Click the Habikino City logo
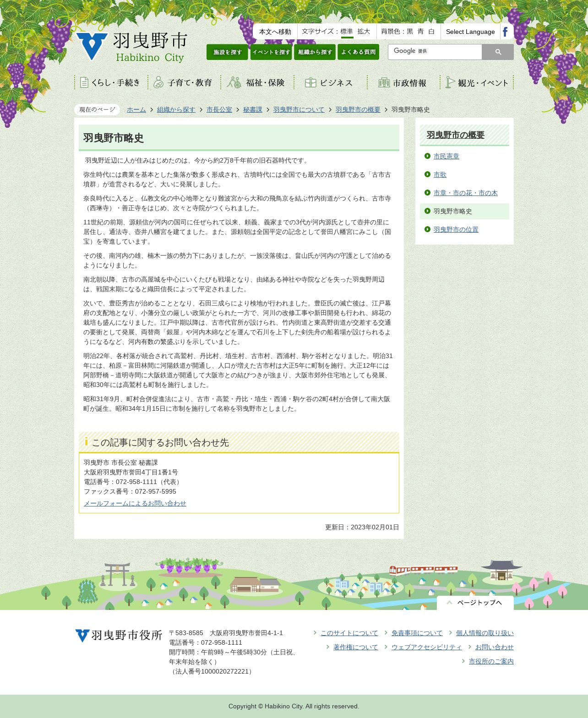The image size is (588, 718). pos(132,47)
